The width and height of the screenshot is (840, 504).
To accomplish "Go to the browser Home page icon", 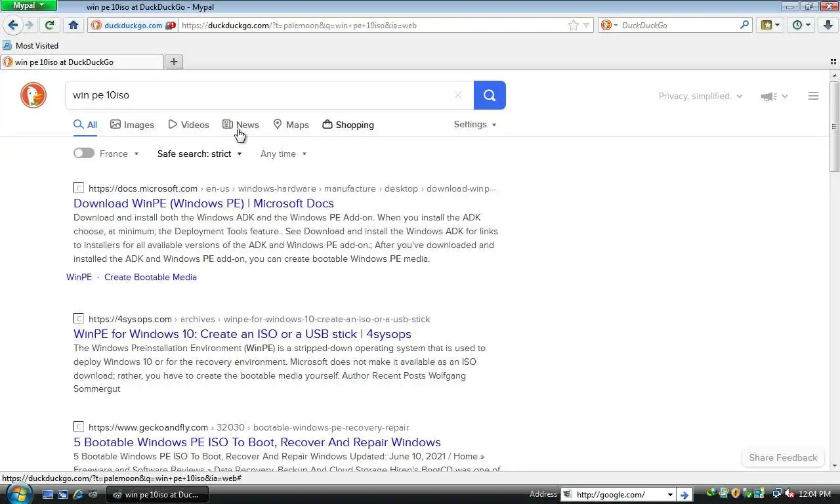I will coord(73,25).
